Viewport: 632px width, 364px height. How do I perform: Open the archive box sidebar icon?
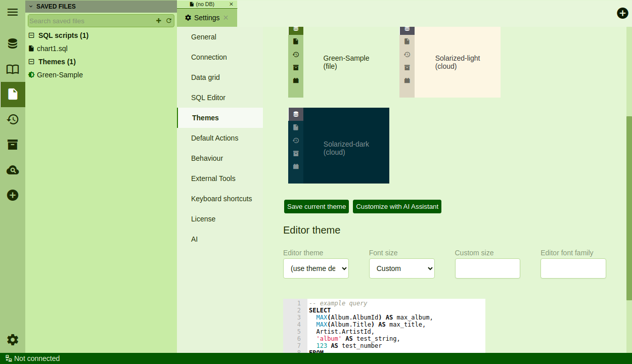[13, 145]
